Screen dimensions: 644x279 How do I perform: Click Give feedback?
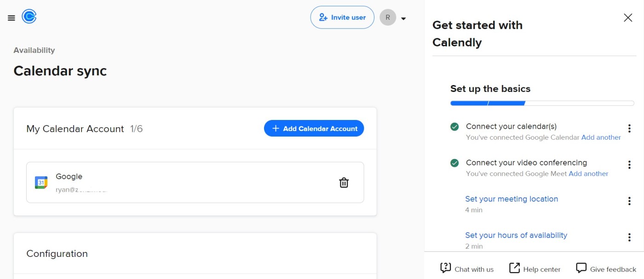606,269
